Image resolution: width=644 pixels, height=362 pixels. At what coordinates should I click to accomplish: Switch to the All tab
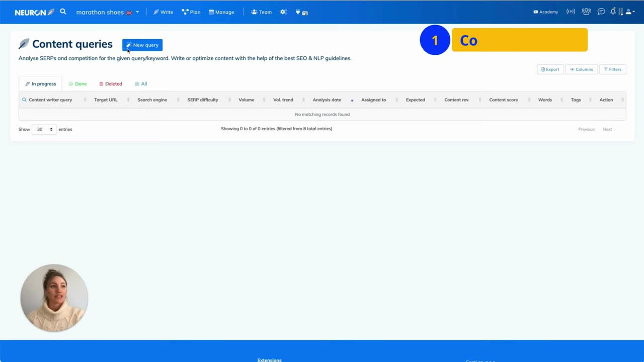click(141, 84)
